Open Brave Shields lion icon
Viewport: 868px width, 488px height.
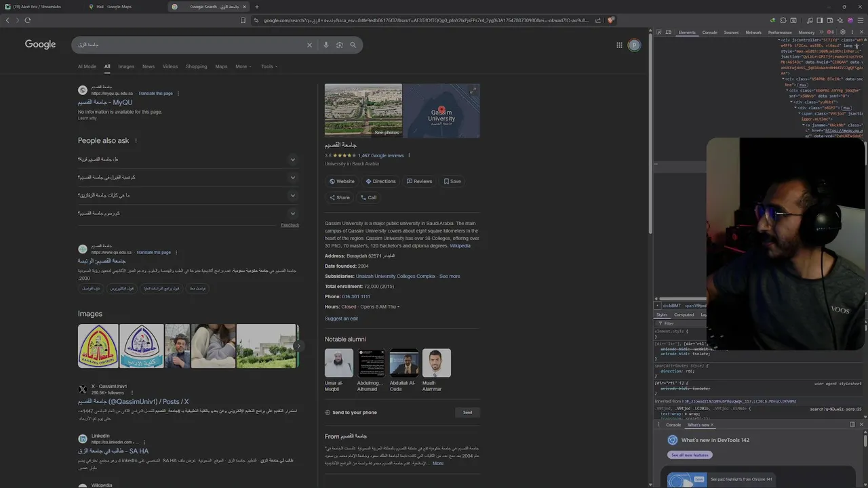(x=610, y=20)
